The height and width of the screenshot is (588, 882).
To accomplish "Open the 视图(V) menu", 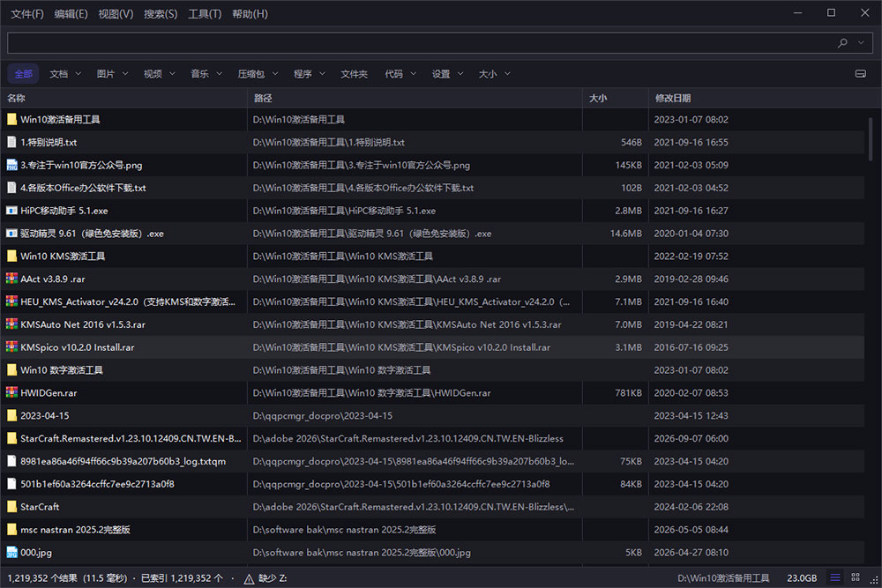I will point(116,13).
